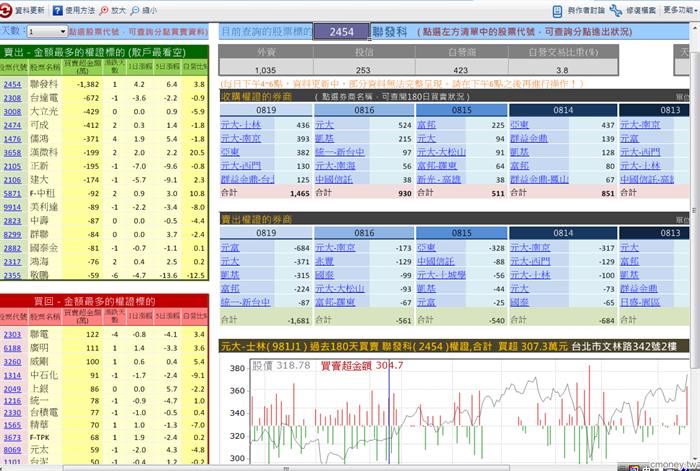Open stock code 1314 中石化
This screenshot has width=700, height=471.
pos(12,375)
